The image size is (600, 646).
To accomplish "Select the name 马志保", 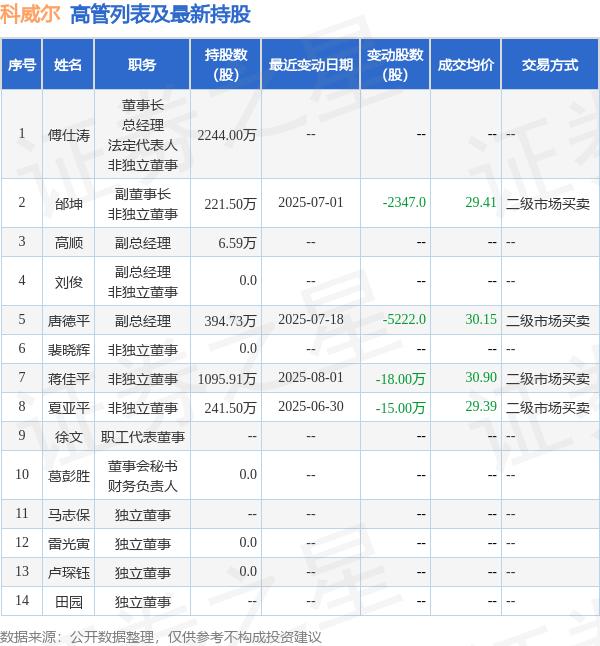I will (69, 515).
